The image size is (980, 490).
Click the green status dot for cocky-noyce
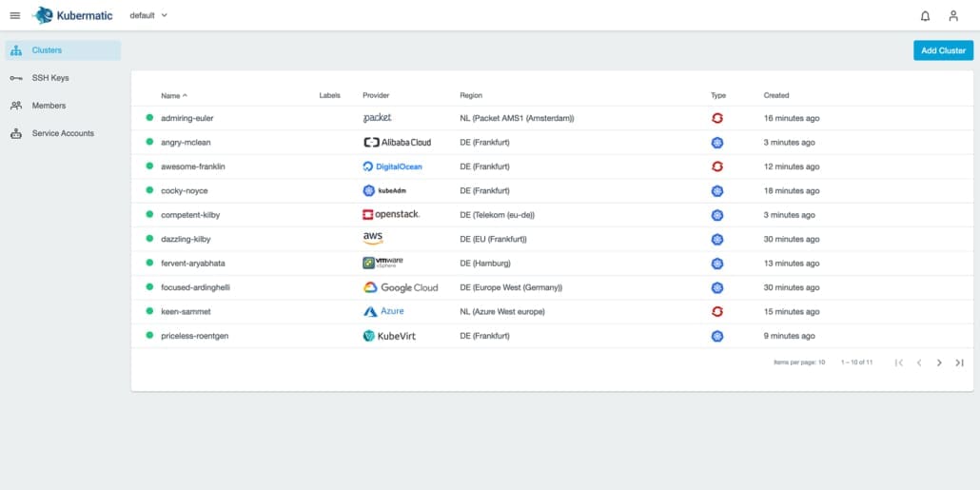point(149,190)
